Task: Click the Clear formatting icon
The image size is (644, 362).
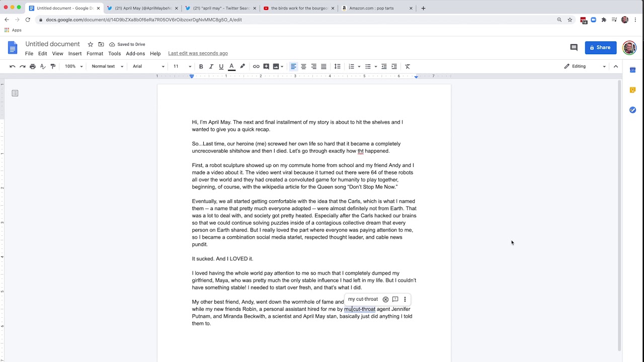Action: (x=408, y=66)
